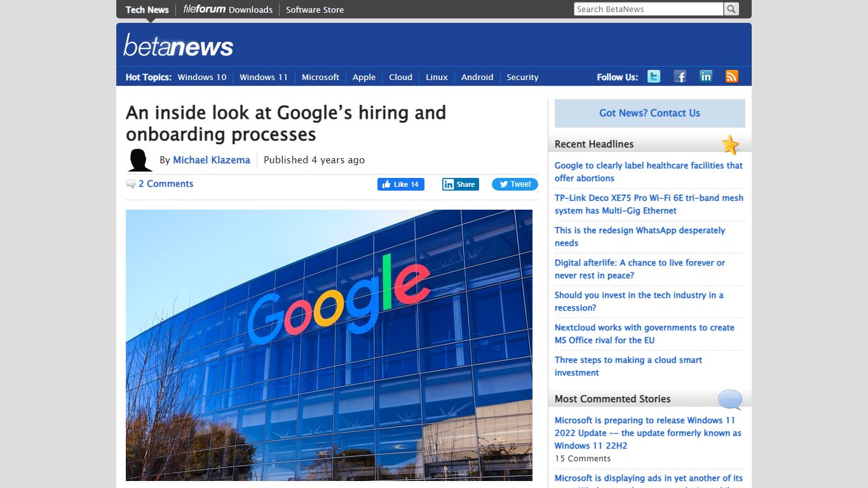
Task: Open the TP-Link Deco XE75 Pro headline
Action: tap(649, 204)
